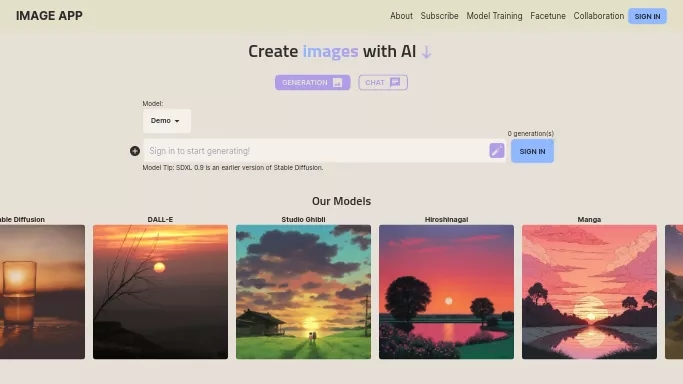The image size is (683, 384).
Task: Click the magic wand prompt enhancer icon
Action: pos(497,151)
